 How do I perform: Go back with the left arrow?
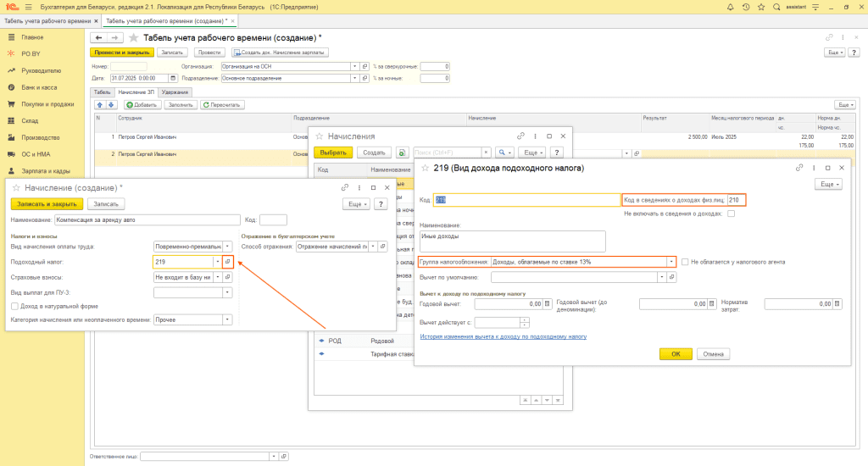tap(98, 37)
